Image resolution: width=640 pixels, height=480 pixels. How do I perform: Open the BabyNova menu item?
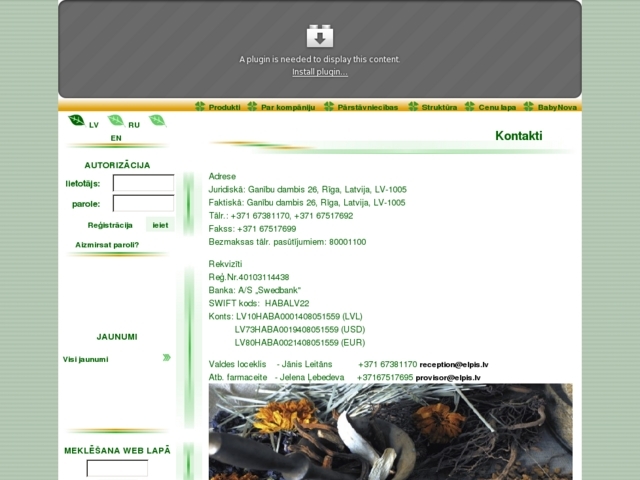coord(557,107)
